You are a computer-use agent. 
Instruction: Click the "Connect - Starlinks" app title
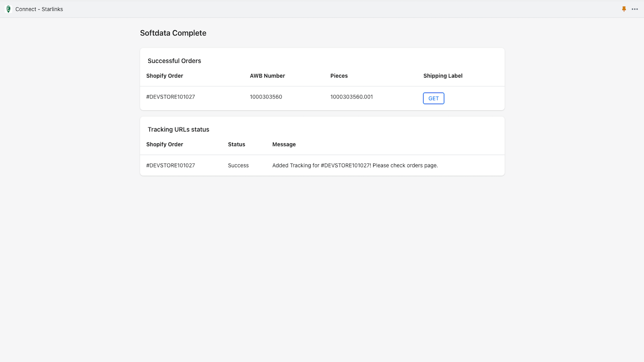pos(39,9)
